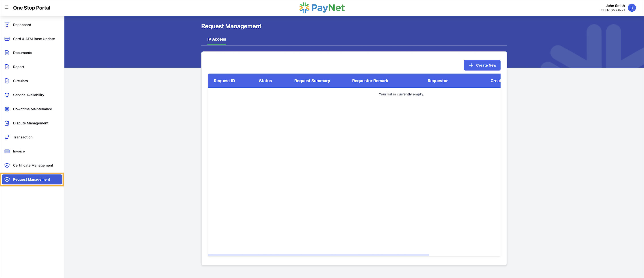Click the Transaction arrows icon
Viewport: 644px width, 278px height.
click(x=7, y=137)
